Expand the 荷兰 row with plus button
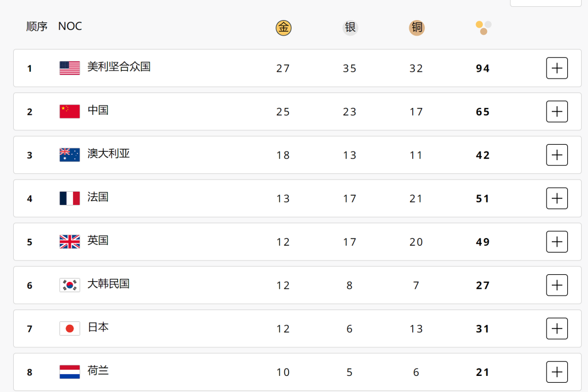Viewport: 588px width, 392px height. pos(556,372)
